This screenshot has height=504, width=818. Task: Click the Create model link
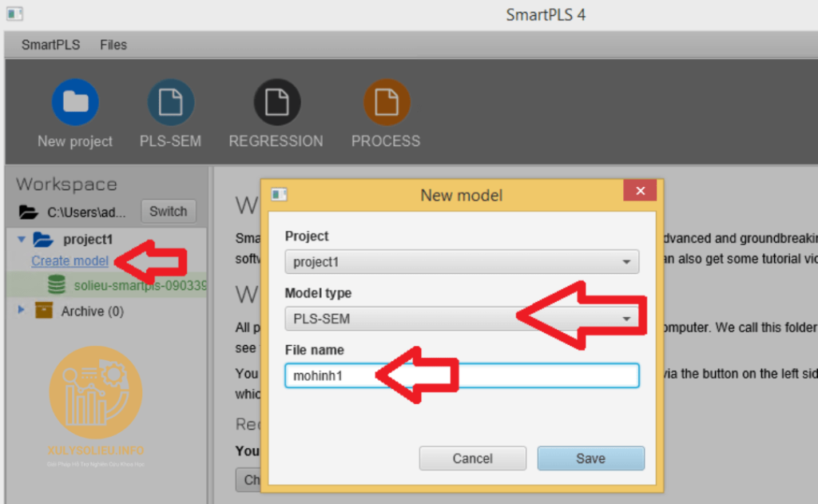pyautogui.click(x=70, y=261)
